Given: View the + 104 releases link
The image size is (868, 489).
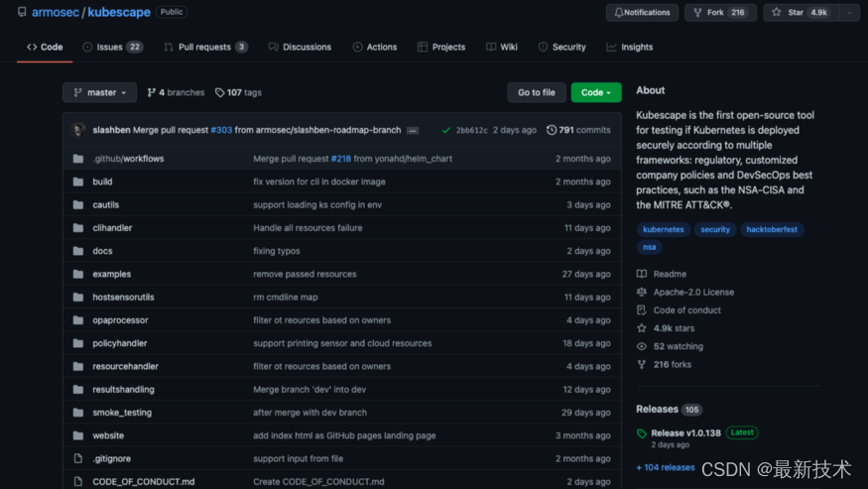Looking at the screenshot, I should (x=666, y=467).
